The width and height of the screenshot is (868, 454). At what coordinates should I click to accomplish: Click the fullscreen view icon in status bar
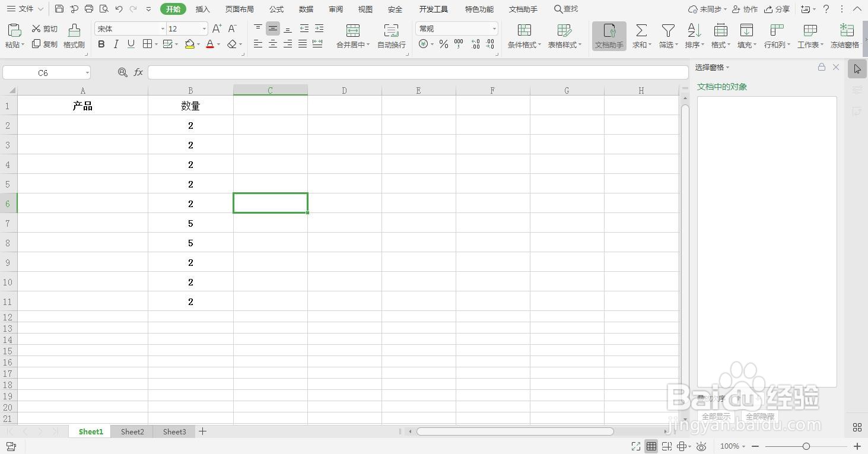pyautogui.click(x=636, y=446)
